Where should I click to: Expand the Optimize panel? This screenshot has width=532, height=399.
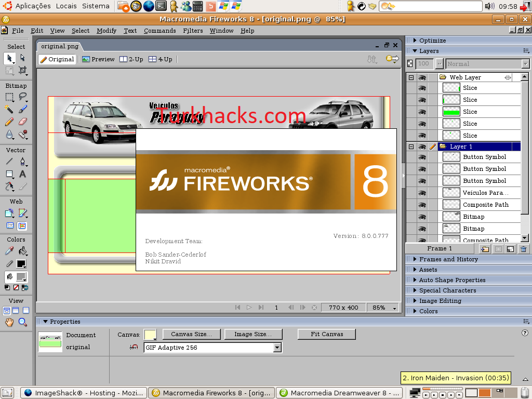click(433, 41)
